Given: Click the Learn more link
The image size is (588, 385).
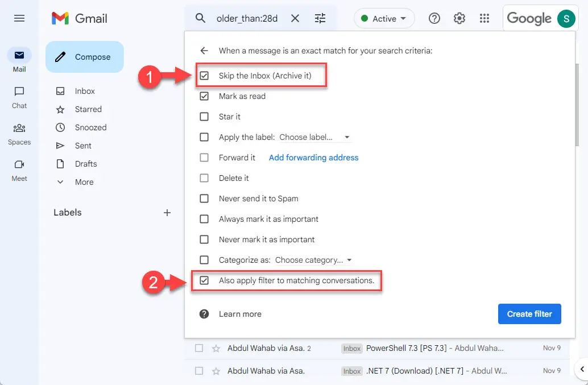Looking at the screenshot, I should pos(240,314).
